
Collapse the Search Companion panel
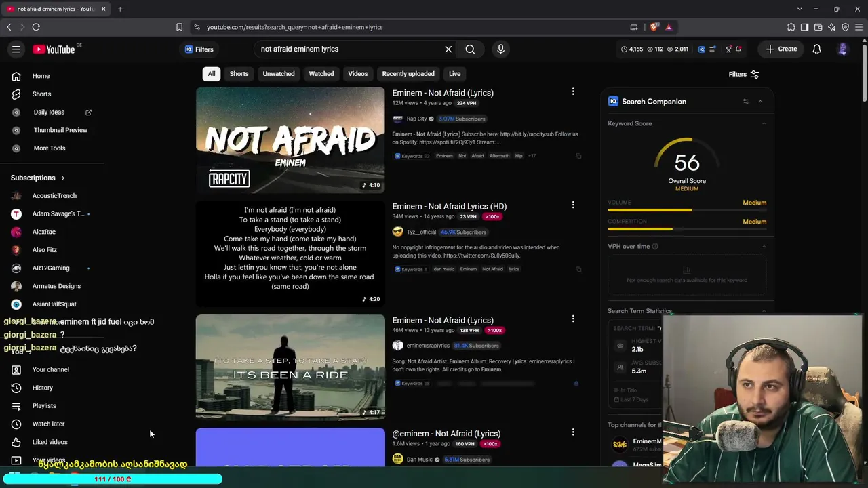point(760,102)
